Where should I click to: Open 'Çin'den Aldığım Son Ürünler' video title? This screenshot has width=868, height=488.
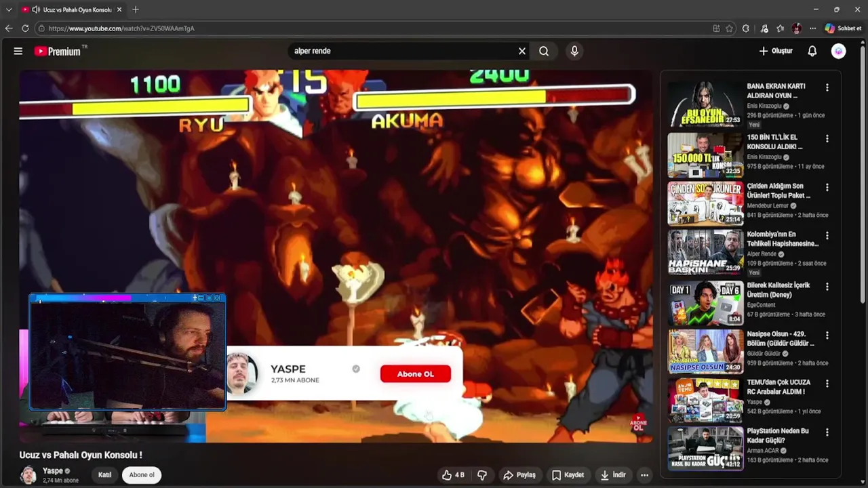[x=778, y=190]
